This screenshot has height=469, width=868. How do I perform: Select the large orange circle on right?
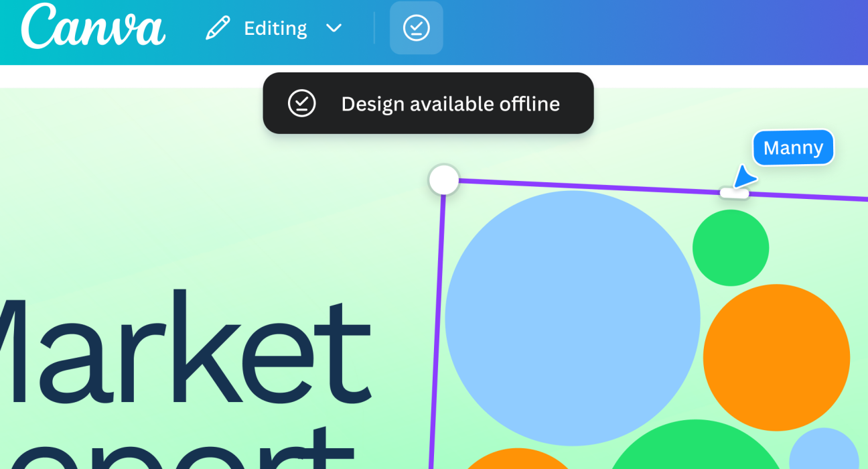(776, 357)
